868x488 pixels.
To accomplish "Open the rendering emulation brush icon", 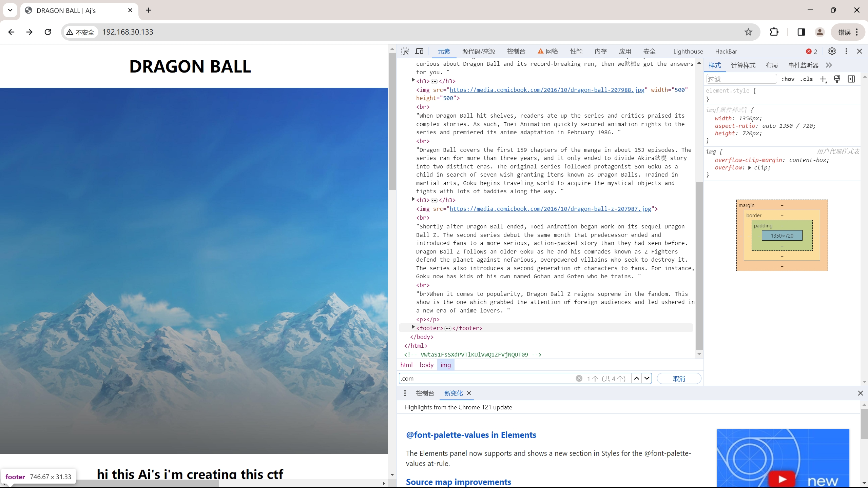I will 837,79.
